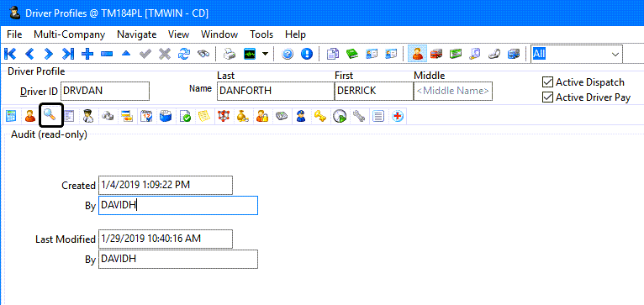The image size is (644, 305).
Task: Open the magnifying glass Audit tab
Action: 51,116
